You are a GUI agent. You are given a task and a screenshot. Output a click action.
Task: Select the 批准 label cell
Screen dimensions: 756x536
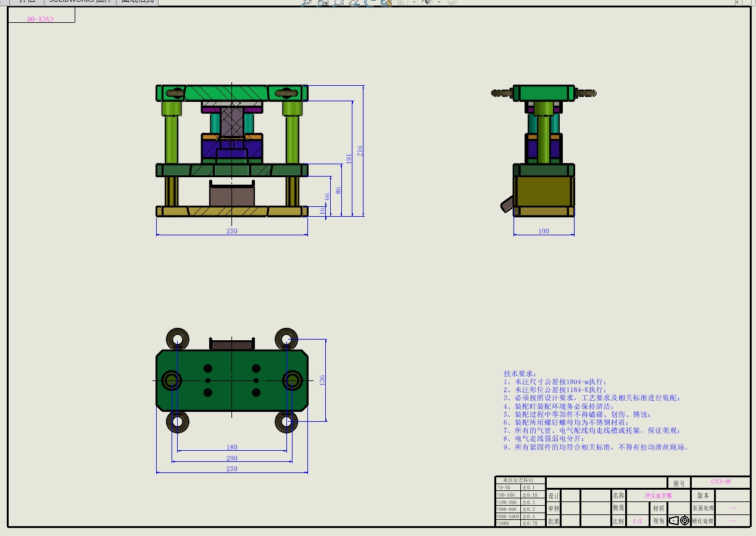pyautogui.click(x=554, y=521)
